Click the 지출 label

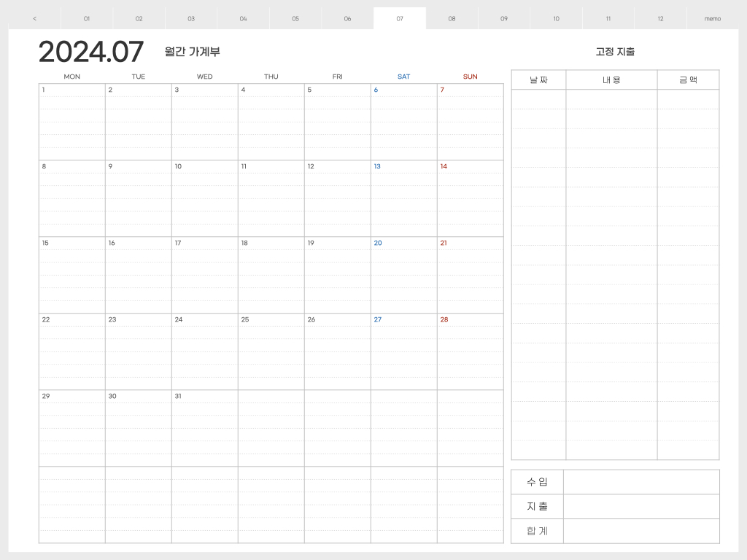point(538,507)
